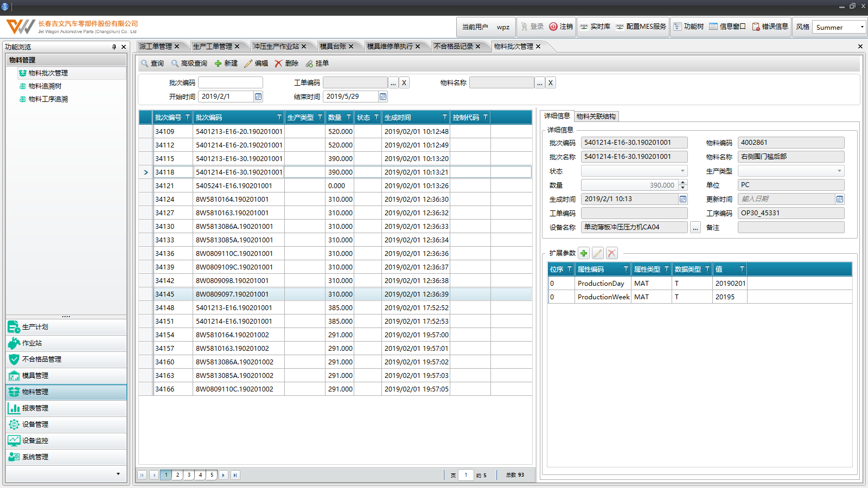The width and height of the screenshot is (868, 488).
Task: Click the 新建 new record button
Action: click(x=226, y=63)
